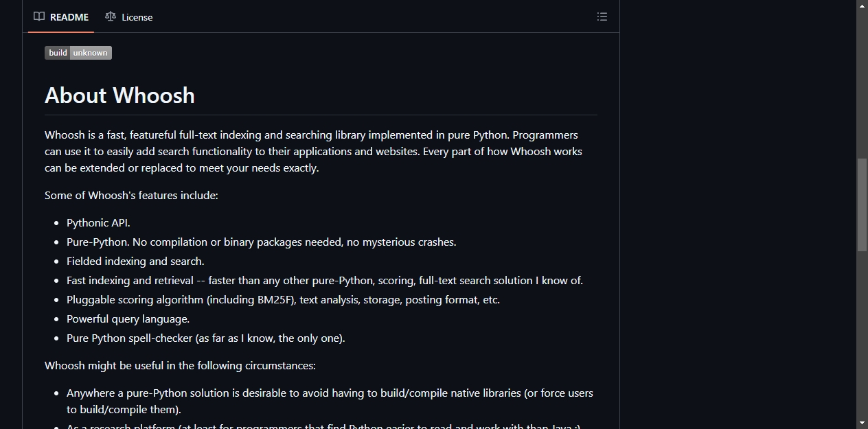Click the vertical scrollbar thumb

tap(863, 205)
